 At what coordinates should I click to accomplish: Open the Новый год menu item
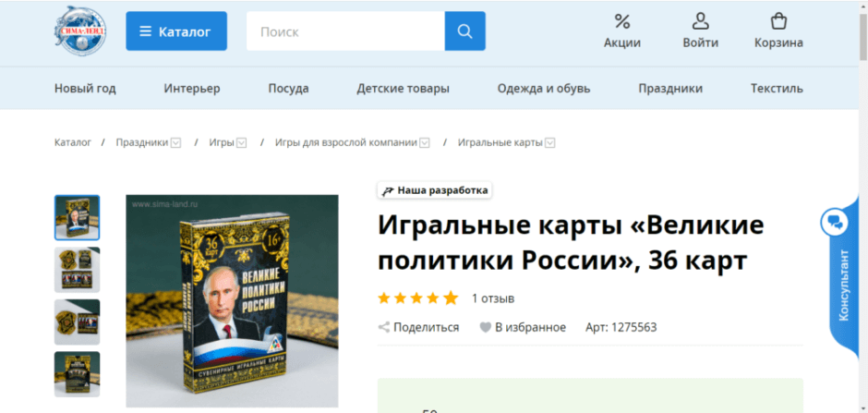tap(85, 89)
